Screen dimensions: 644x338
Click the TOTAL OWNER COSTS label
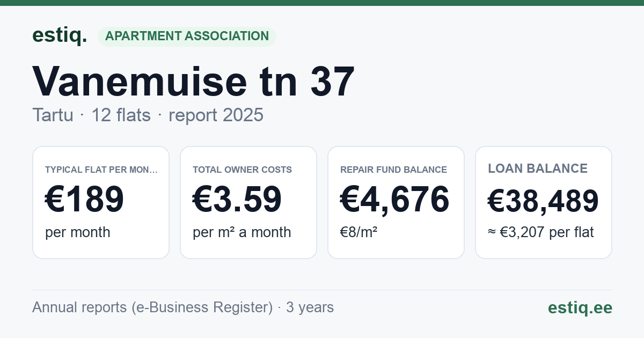pos(242,170)
